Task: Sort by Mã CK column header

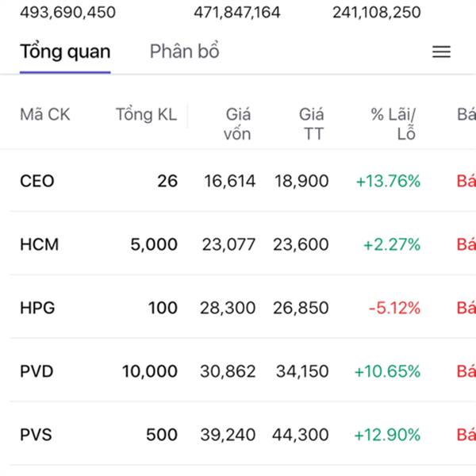Action: click(44, 114)
